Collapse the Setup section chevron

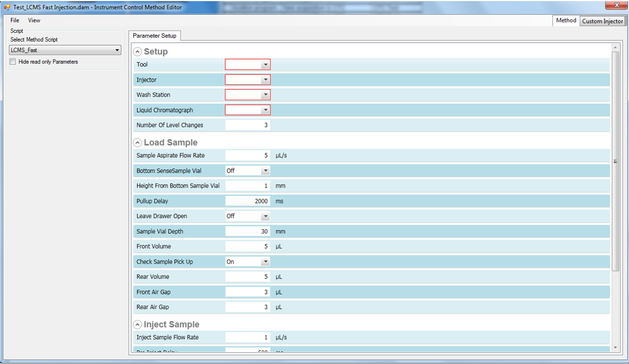pos(138,52)
